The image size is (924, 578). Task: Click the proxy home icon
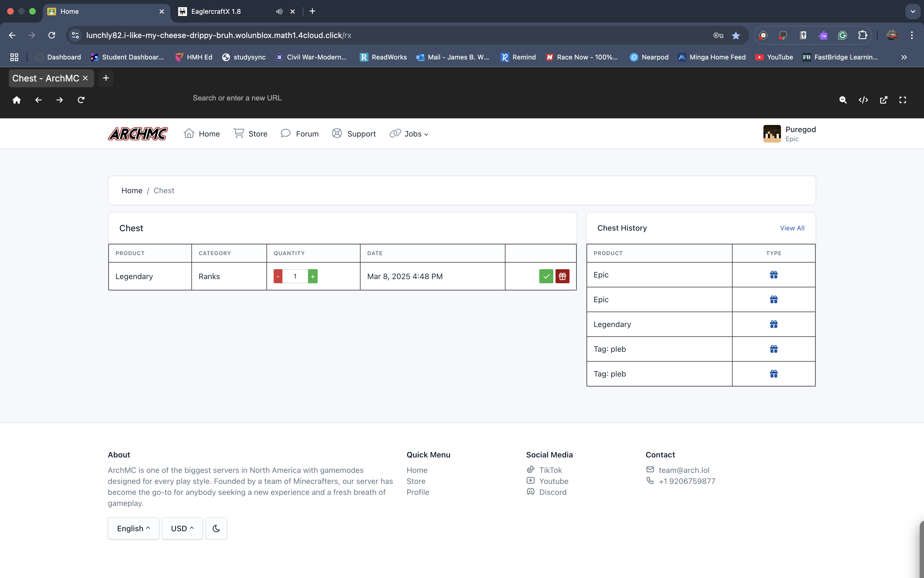pyautogui.click(x=16, y=100)
